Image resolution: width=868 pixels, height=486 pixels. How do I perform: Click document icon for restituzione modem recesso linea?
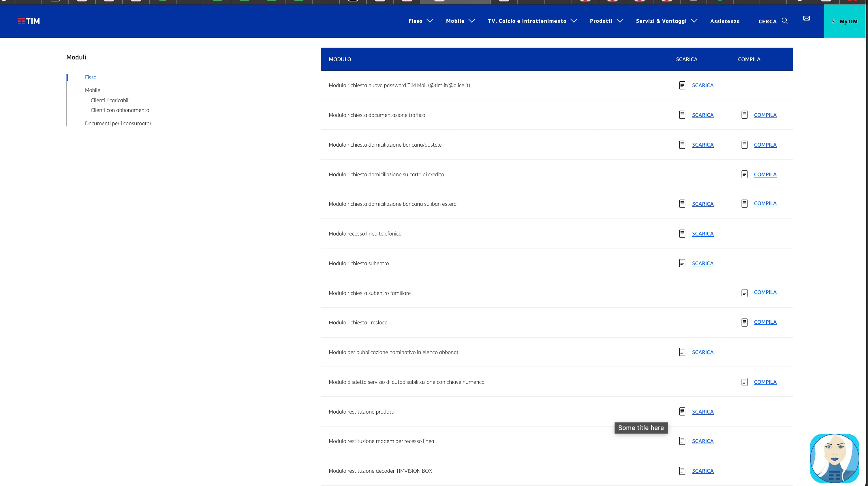(682, 441)
